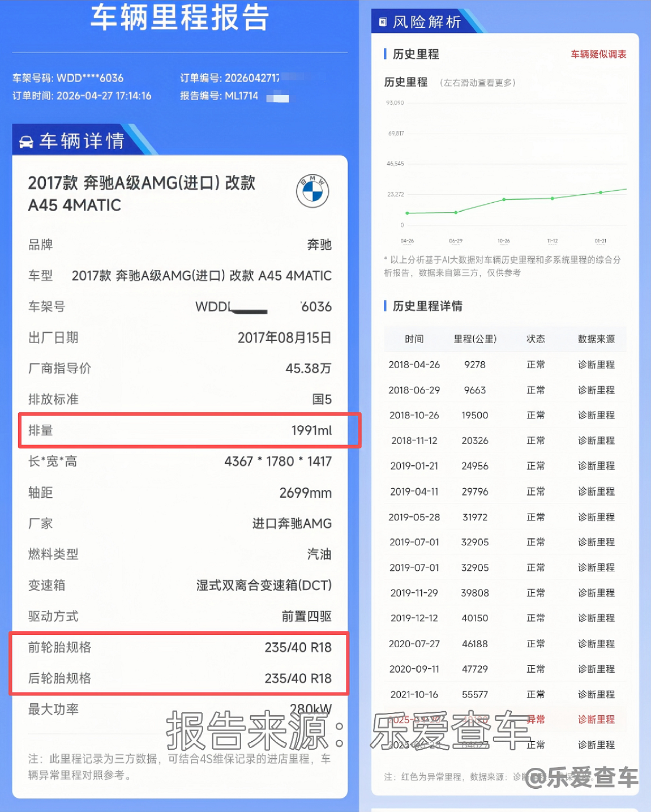
Task: Click the red 车辆疑似调表 warning label
Action: coord(598,54)
